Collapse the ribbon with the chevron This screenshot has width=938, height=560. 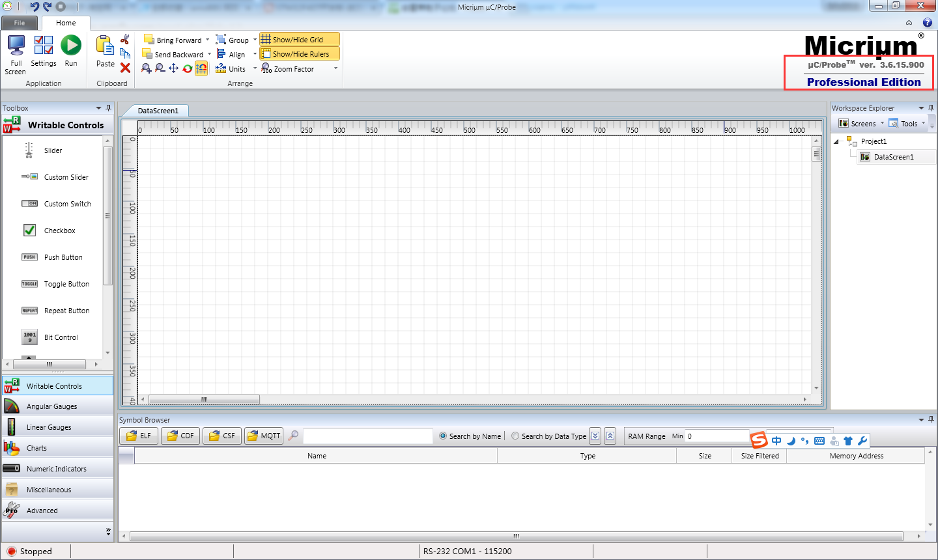pyautogui.click(x=909, y=23)
